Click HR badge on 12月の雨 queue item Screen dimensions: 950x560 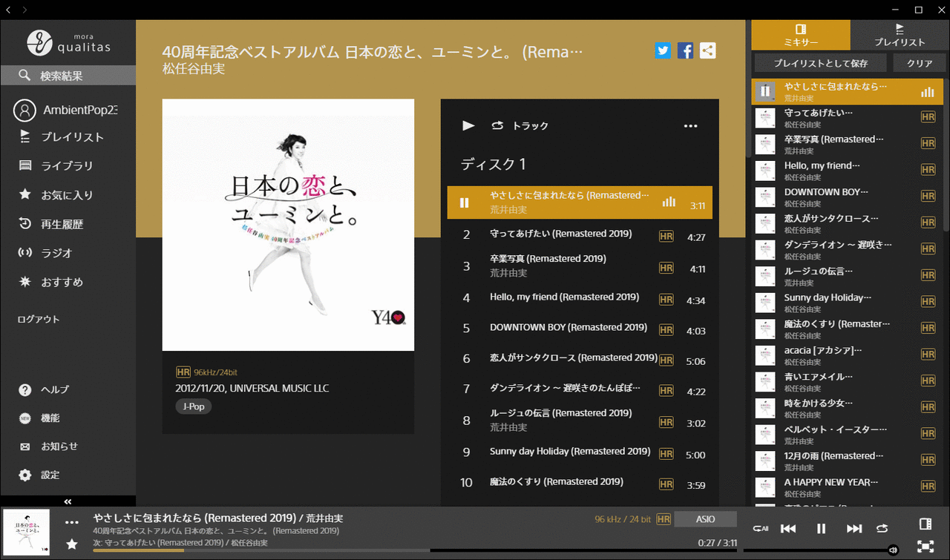pyautogui.click(x=928, y=460)
